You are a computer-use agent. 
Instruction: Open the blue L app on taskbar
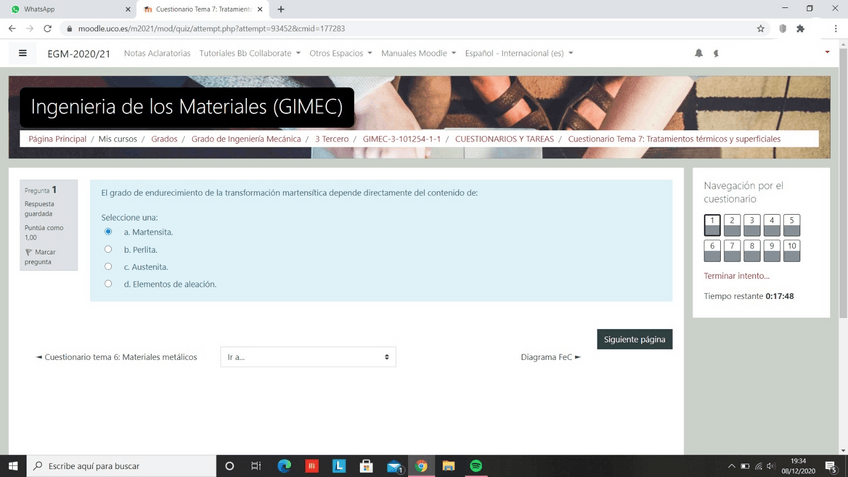click(x=339, y=466)
